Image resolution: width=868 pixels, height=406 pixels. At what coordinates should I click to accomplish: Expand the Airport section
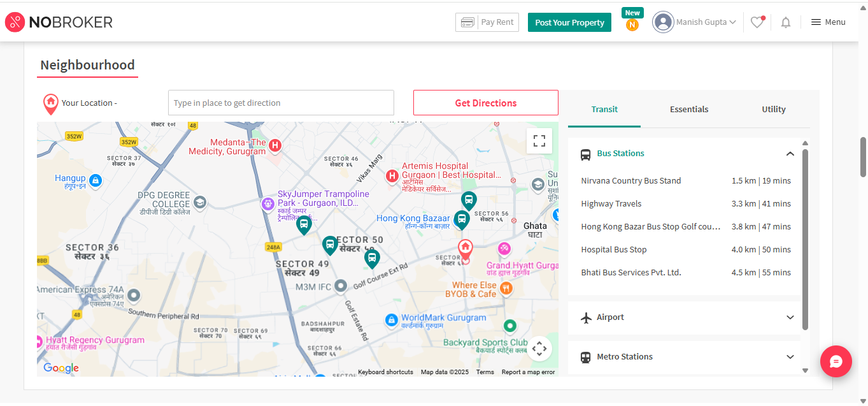(x=790, y=317)
